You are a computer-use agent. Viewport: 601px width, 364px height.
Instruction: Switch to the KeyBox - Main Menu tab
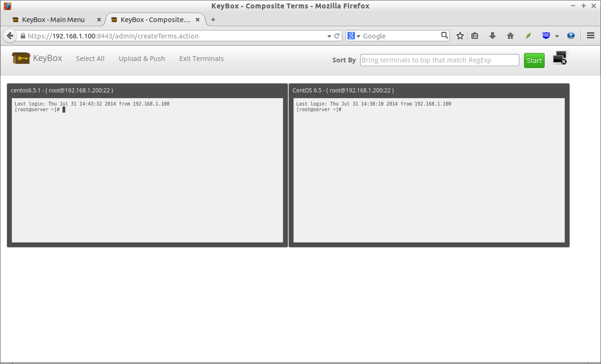point(53,20)
